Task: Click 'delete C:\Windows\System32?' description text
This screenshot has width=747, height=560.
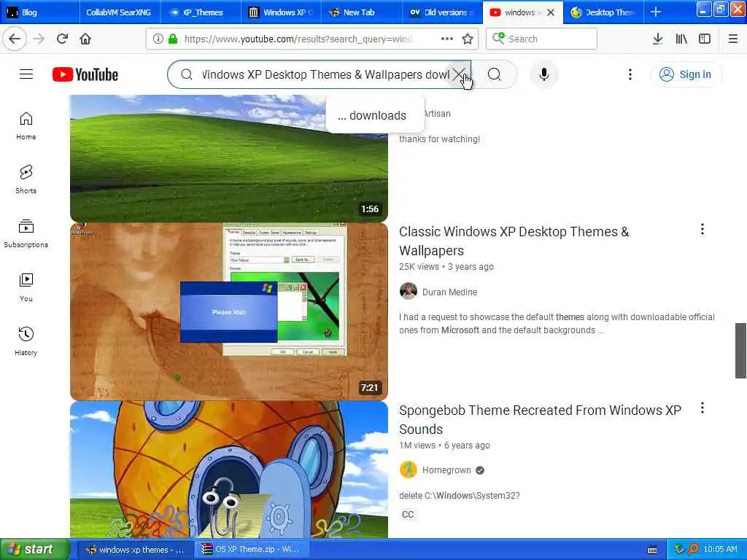Action: point(460,496)
